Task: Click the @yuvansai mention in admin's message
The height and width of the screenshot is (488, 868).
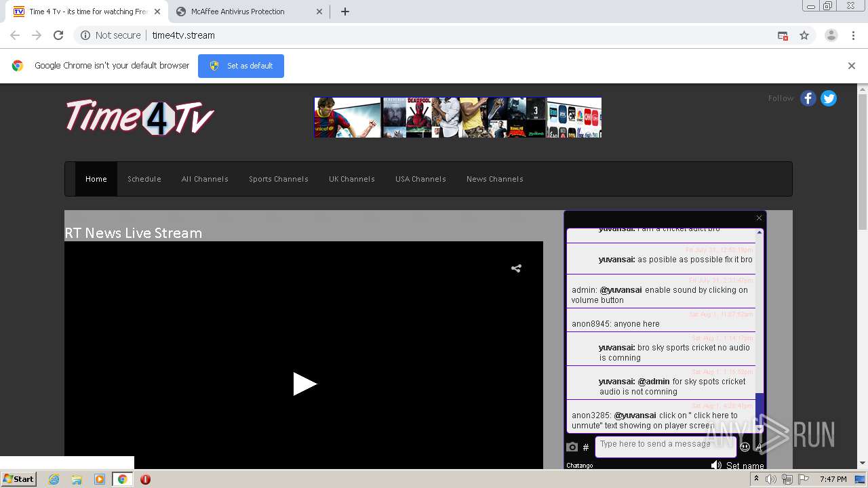Action: coord(620,290)
